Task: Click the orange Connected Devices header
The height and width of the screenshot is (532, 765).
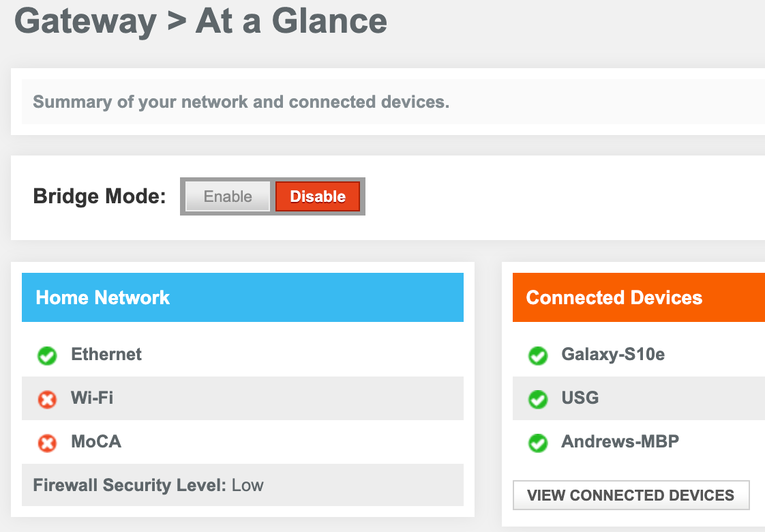Action: 638,297
